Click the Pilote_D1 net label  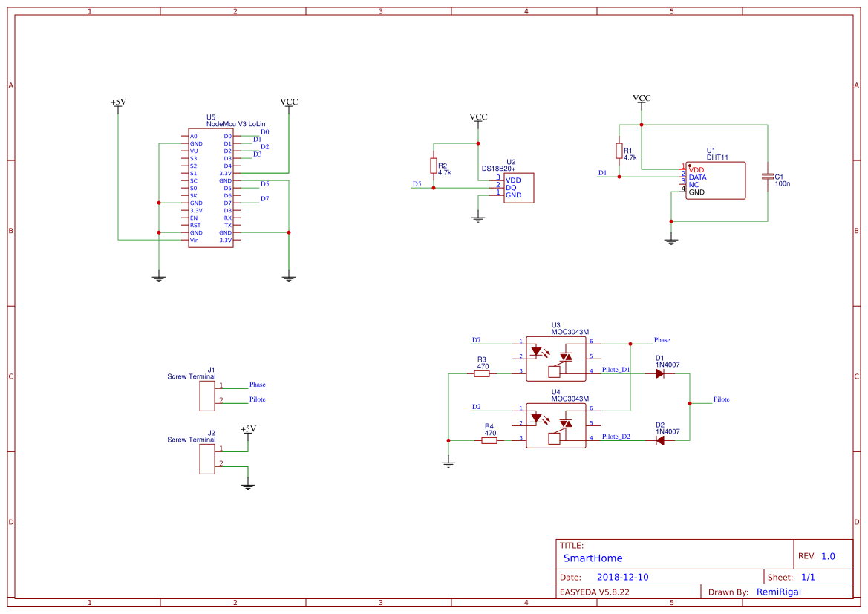coord(616,369)
